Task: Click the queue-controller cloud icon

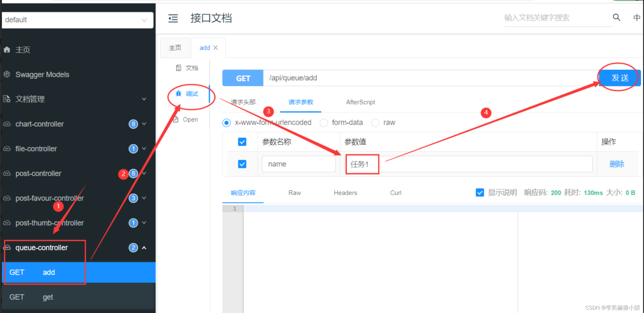Action: coord(7,247)
